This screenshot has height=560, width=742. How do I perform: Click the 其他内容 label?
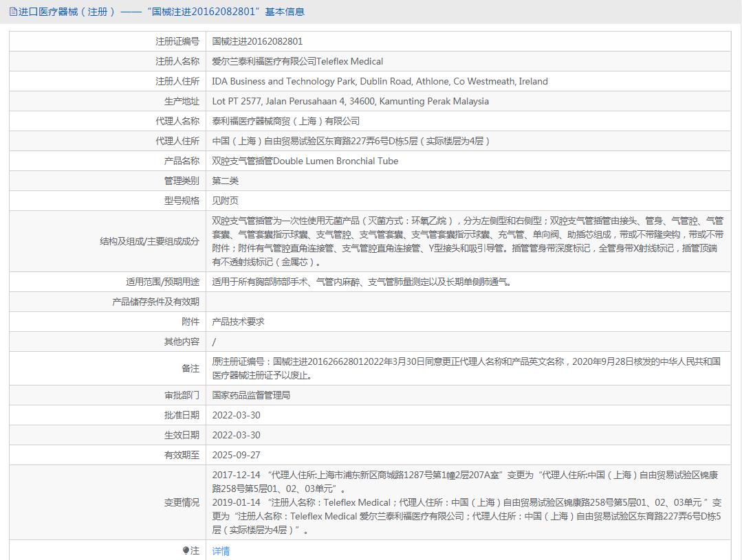coord(182,341)
